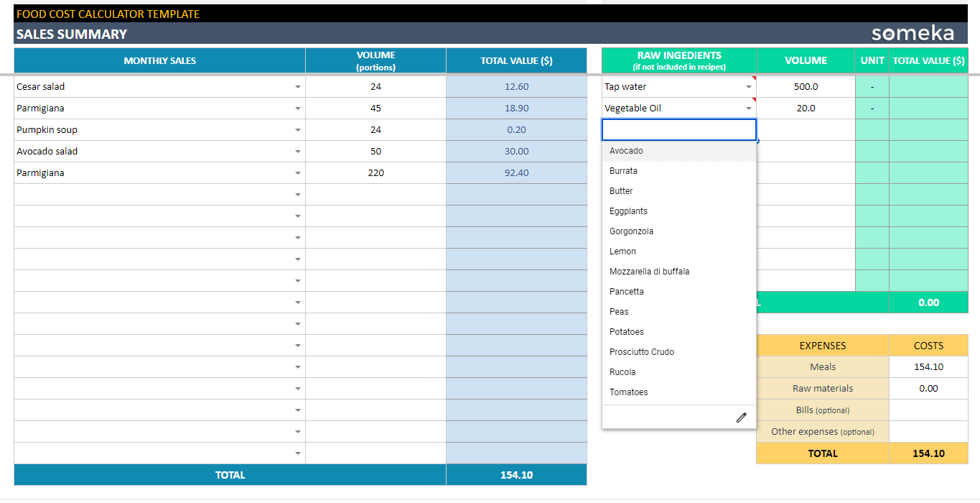Pick Gorgonzola in the ingredient list

(x=631, y=231)
